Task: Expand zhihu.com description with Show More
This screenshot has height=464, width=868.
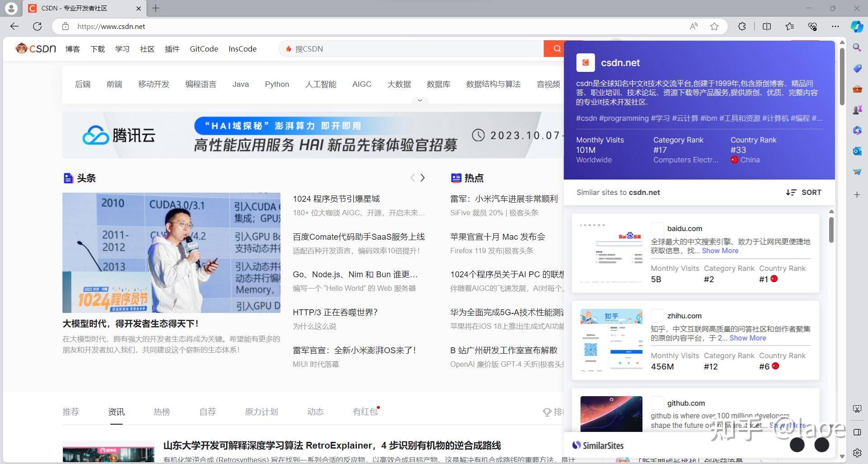Action: (x=748, y=338)
